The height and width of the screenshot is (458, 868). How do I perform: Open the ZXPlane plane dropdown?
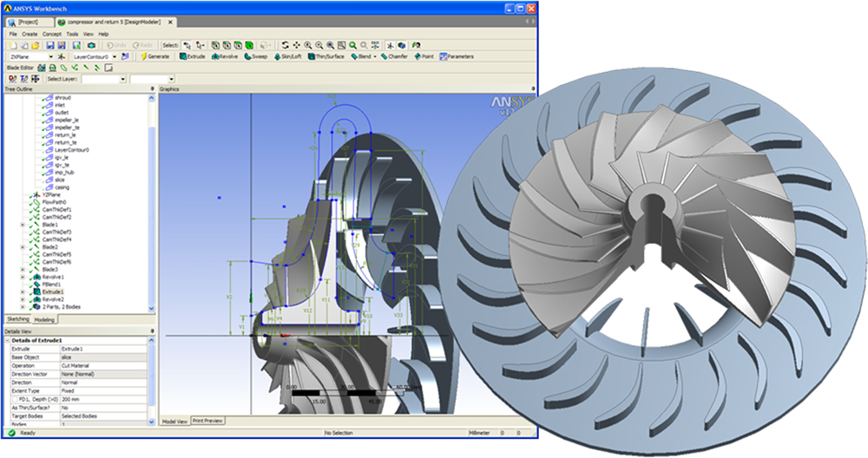coord(51,56)
